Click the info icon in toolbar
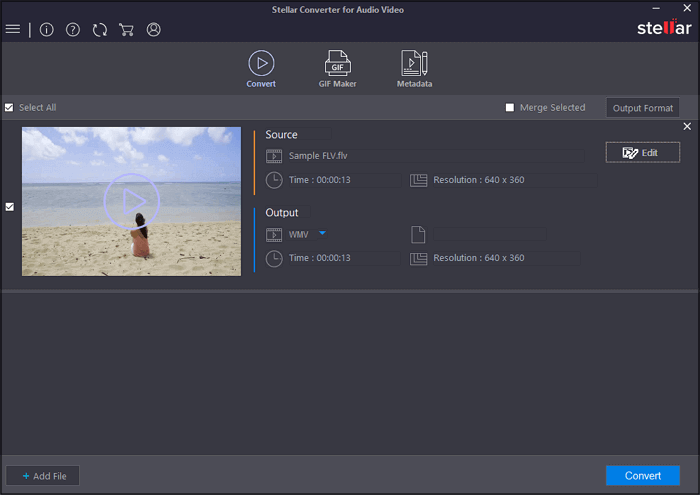Image resolution: width=700 pixels, height=495 pixels. point(46,29)
